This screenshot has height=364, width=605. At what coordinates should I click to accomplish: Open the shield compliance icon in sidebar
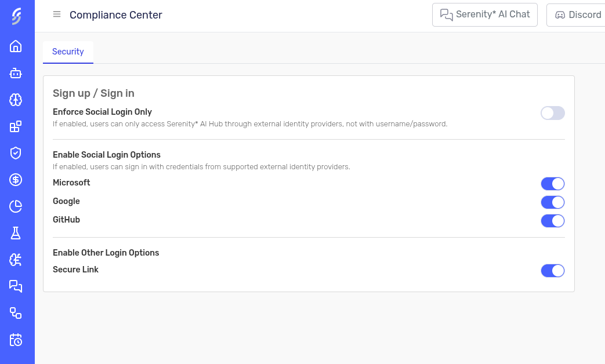pyautogui.click(x=16, y=153)
